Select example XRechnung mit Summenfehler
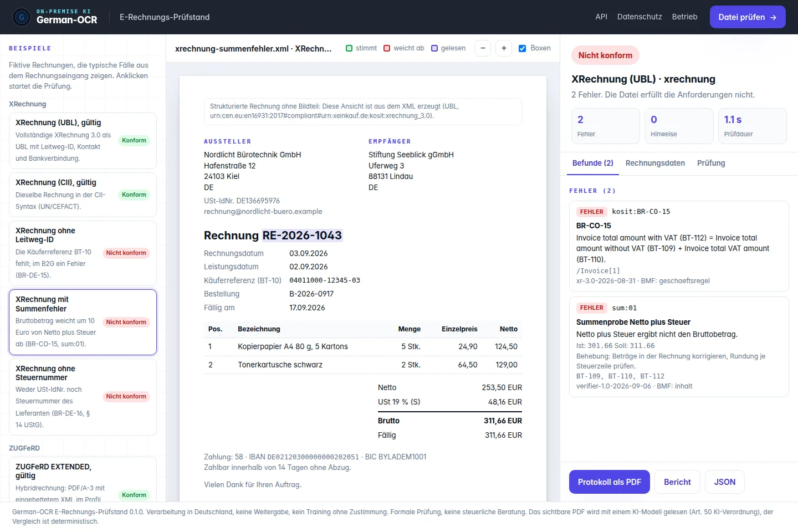 click(83, 322)
